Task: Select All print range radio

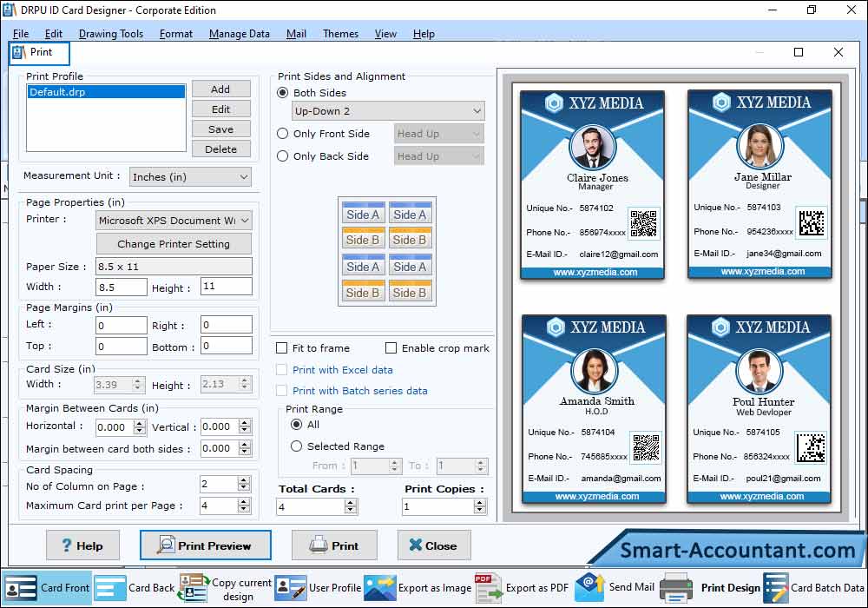Action: click(x=296, y=424)
